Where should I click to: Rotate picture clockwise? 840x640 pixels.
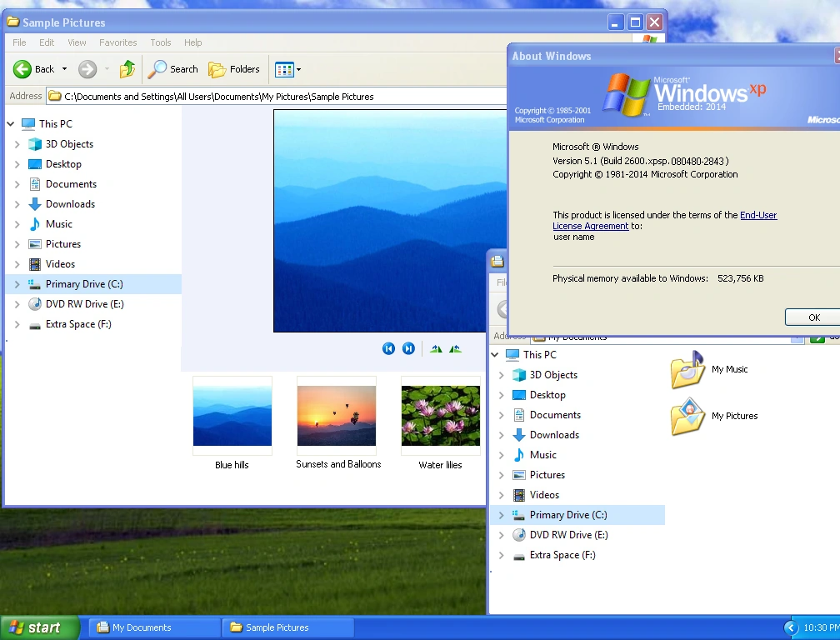pyautogui.click(x=436, y=348)
